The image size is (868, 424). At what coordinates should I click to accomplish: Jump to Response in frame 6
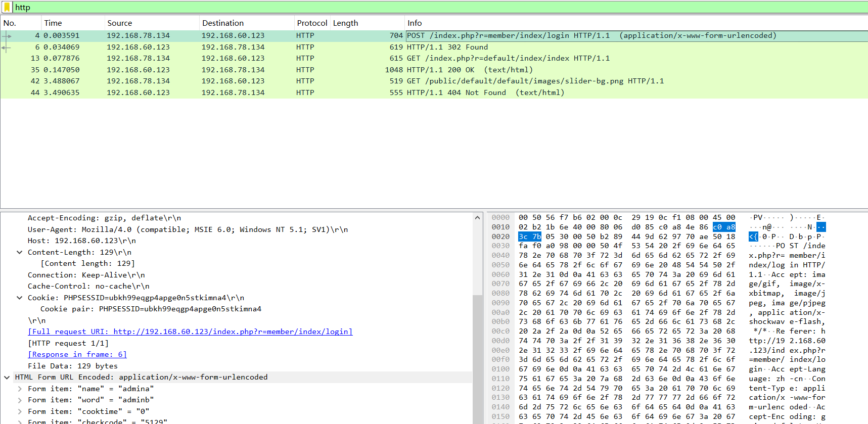77,354
